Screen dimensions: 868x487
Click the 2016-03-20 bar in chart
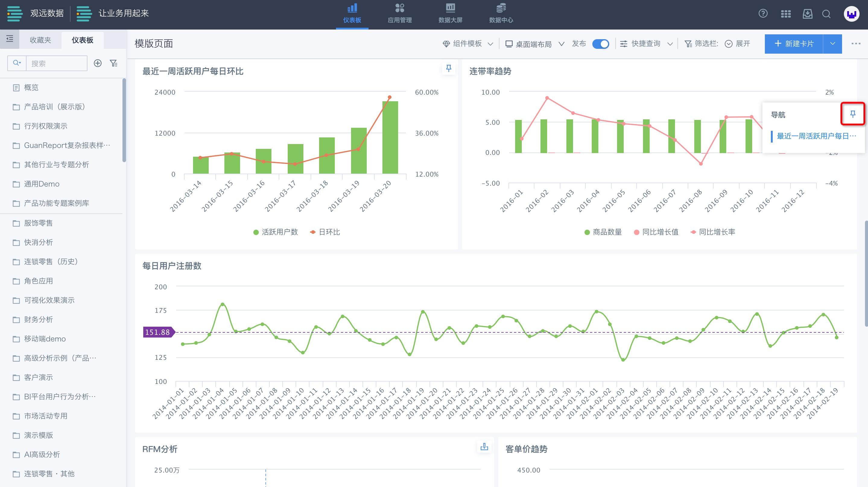point(390,137)
